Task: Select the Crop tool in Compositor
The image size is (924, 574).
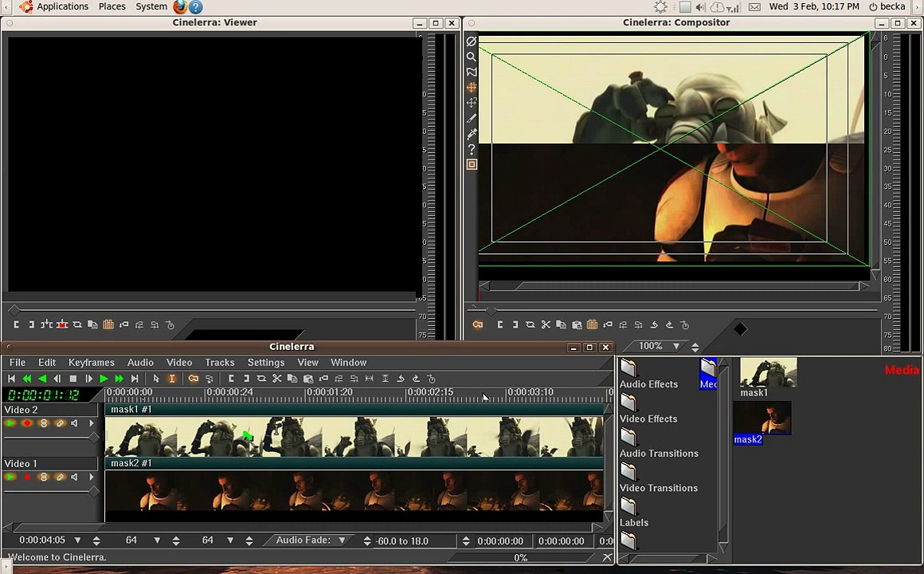Action: pyautogui.click(x=472, y=118)
